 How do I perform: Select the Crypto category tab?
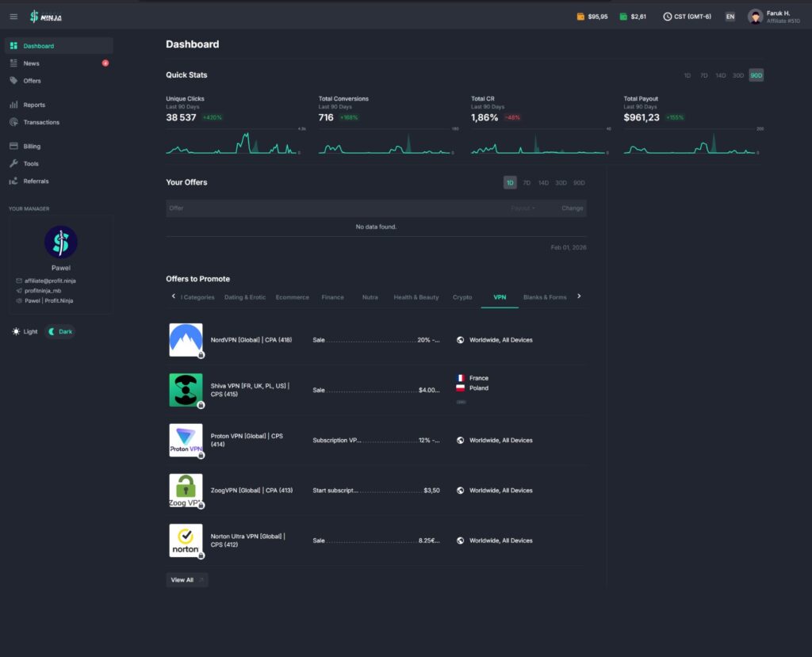pos(462,297)
